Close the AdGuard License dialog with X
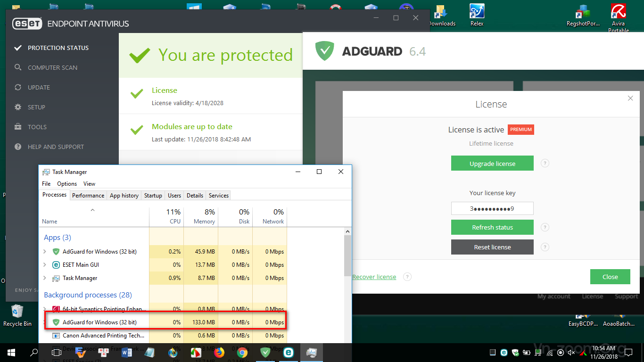The height and width of the screenshot is (362, 644). (x=630, y=99)
